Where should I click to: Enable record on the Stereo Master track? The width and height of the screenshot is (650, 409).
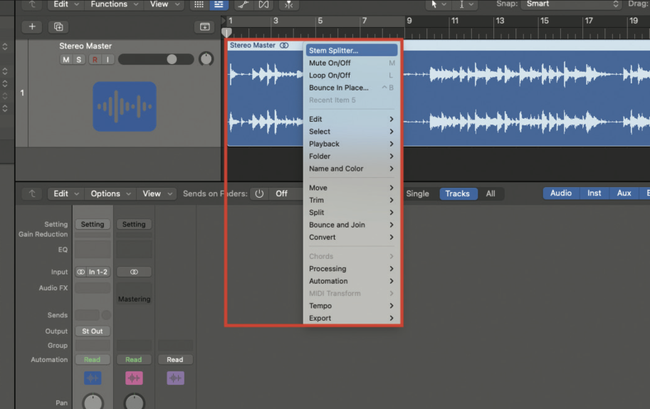pyautogui.click(x=94, y=60)
